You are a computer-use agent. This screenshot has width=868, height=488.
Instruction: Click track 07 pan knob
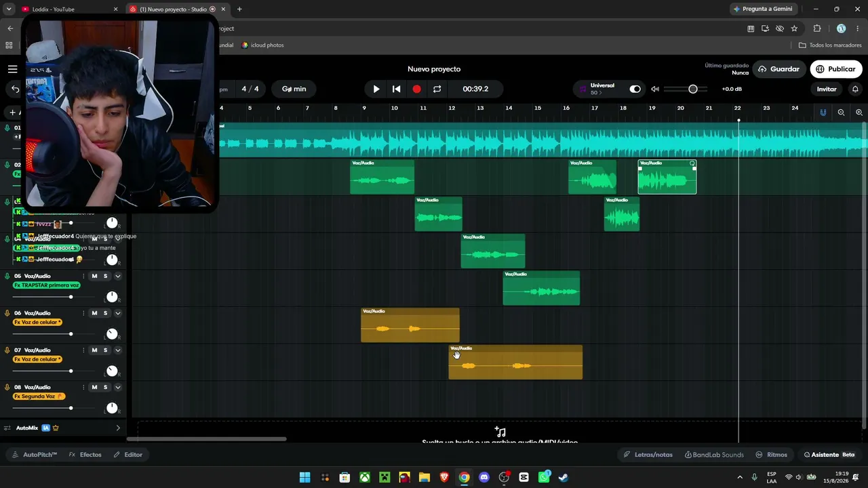click(x=112, y=371)
